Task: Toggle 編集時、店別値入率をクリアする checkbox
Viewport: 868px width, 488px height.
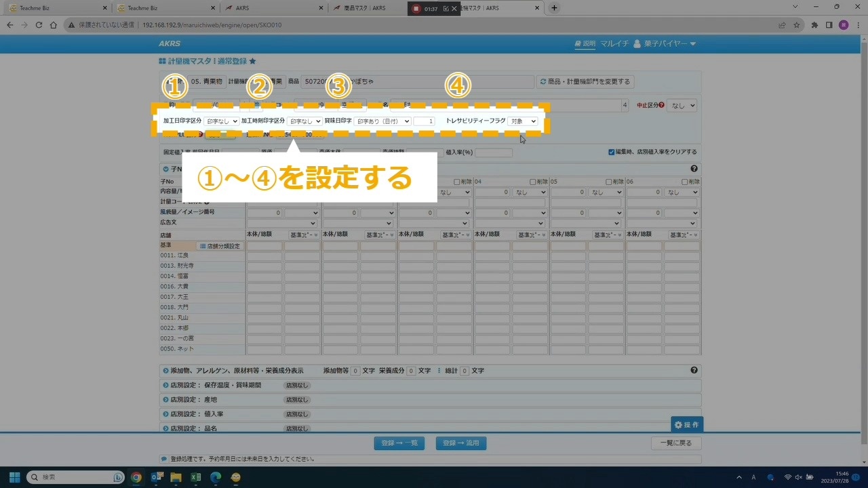Action: point(612,152)
